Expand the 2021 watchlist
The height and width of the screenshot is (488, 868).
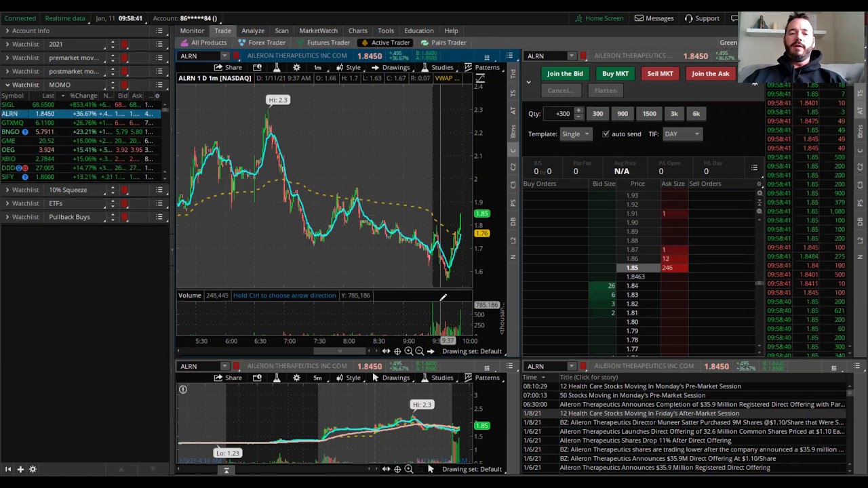tap(7, 45)
